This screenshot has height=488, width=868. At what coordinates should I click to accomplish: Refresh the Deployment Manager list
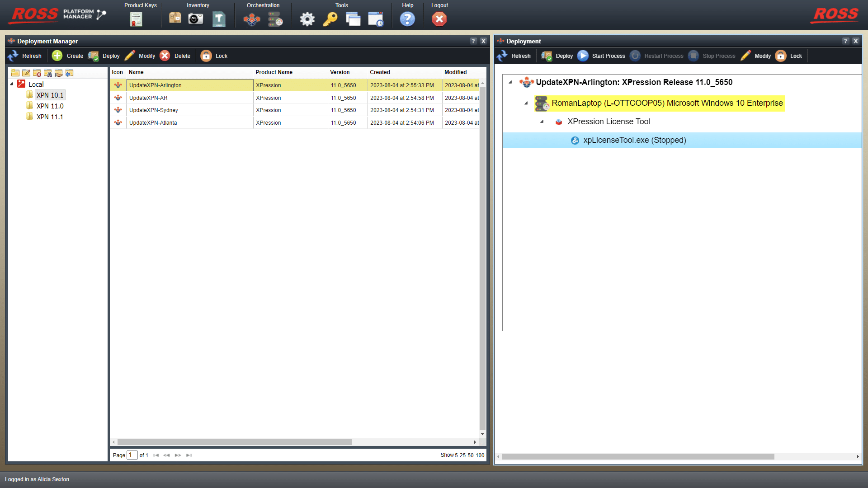pyautogui.click(x=25, y=56)
